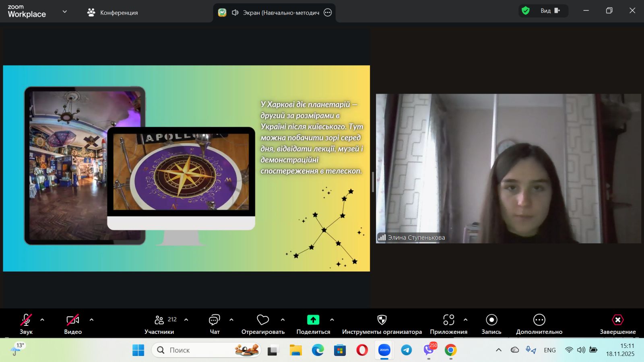644x362 pixels.
Task: Expand the chevron next to Поделиться
Action: click(332, 320)
